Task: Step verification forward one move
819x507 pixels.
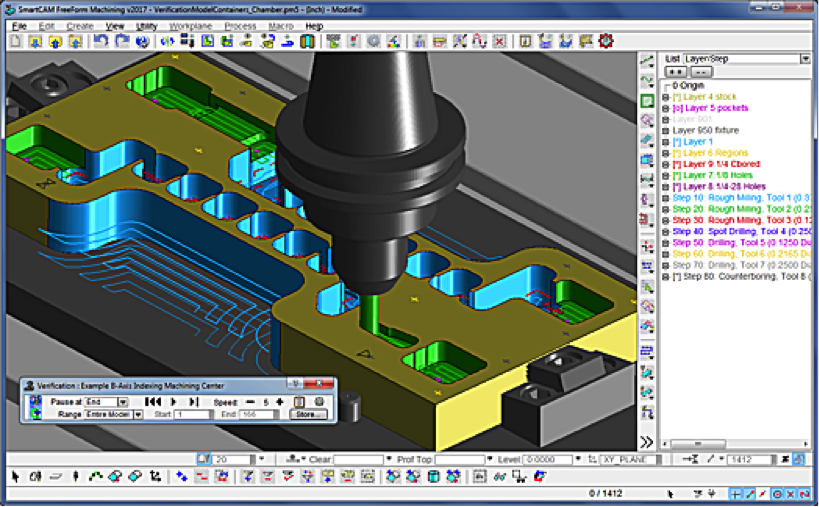Action: point(193,401)
